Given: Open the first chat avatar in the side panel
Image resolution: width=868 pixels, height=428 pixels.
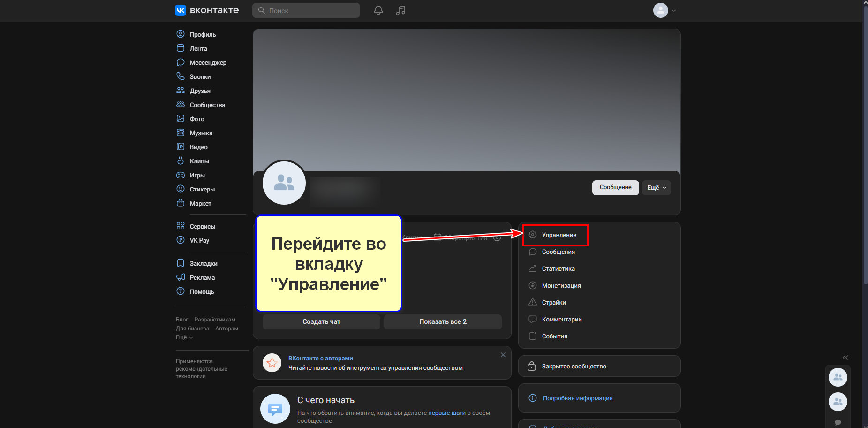Looking at the screenshot, I should (838, 377).
